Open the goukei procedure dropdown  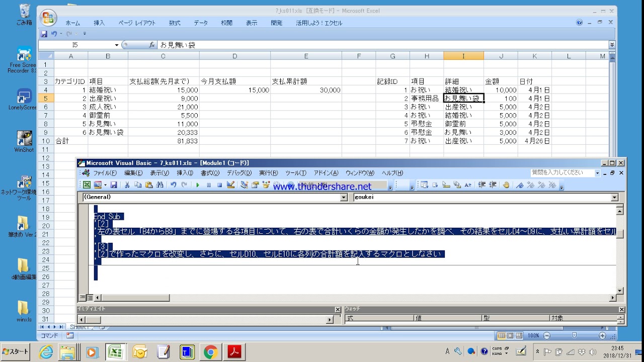[614, 198]
